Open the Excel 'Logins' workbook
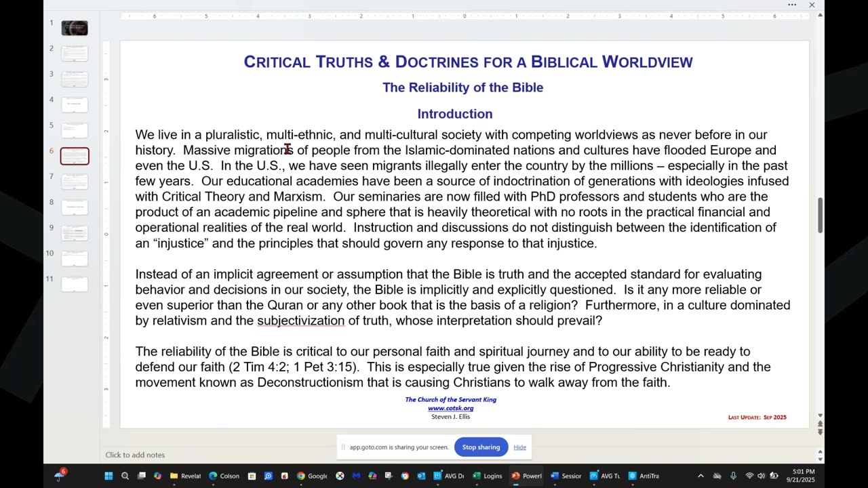 488,476
